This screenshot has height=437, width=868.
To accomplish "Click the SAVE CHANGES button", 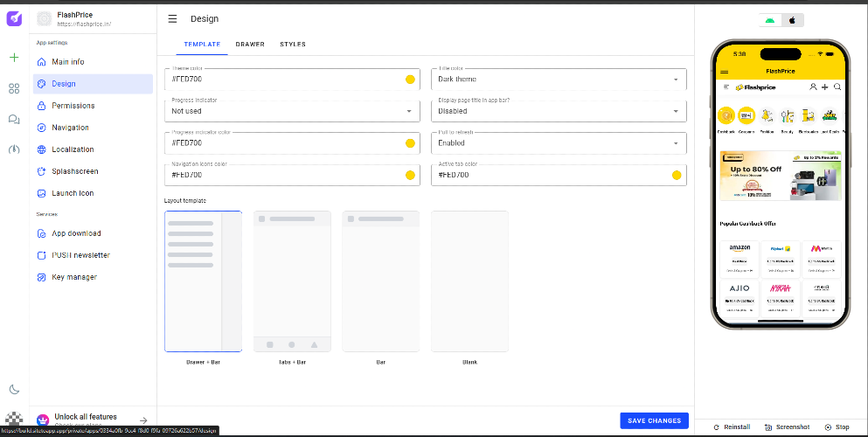I will click(655, 421).
